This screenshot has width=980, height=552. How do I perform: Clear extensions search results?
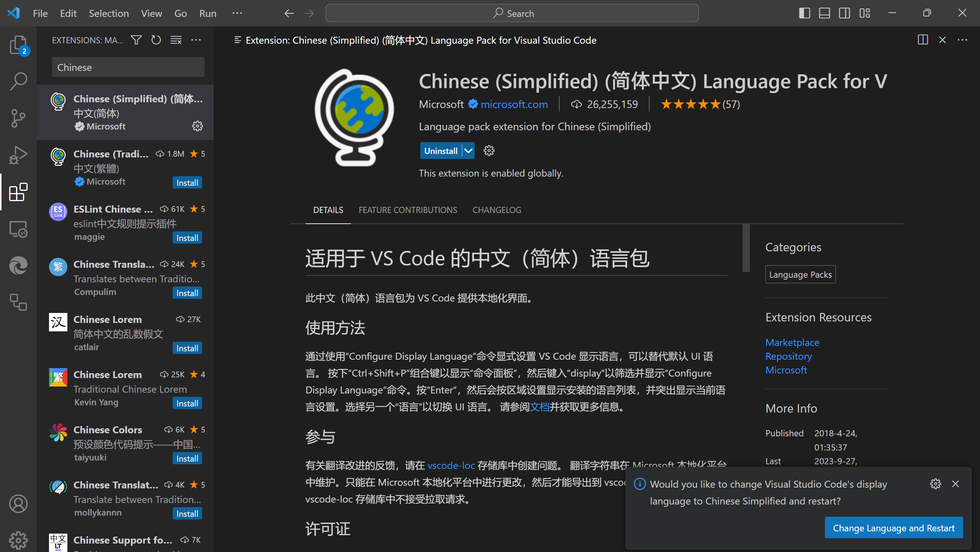tap(176, 40)
